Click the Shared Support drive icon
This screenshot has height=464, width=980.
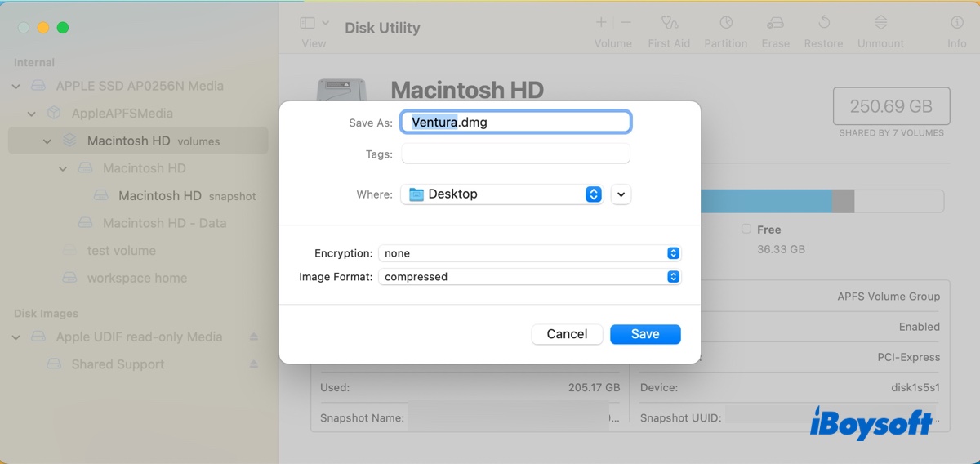tap(54, 364)
